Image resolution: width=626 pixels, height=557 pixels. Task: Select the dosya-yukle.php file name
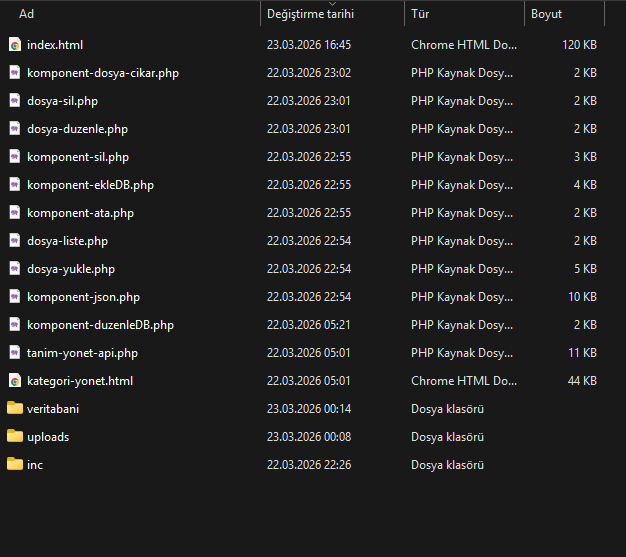point(71,269)
